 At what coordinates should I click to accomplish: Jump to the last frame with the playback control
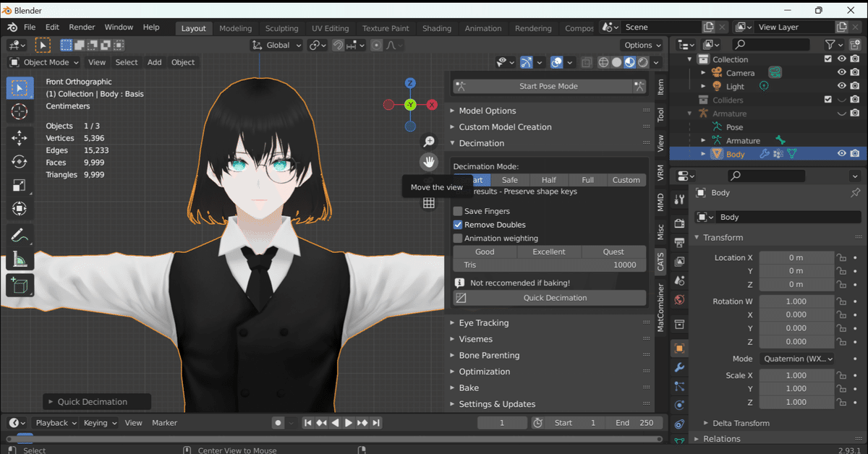pos(375,423)
